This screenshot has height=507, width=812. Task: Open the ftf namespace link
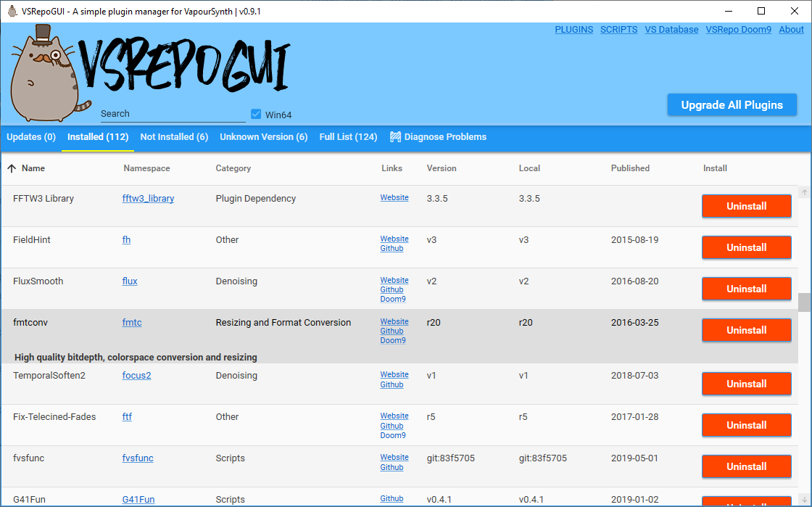(127, 417)
